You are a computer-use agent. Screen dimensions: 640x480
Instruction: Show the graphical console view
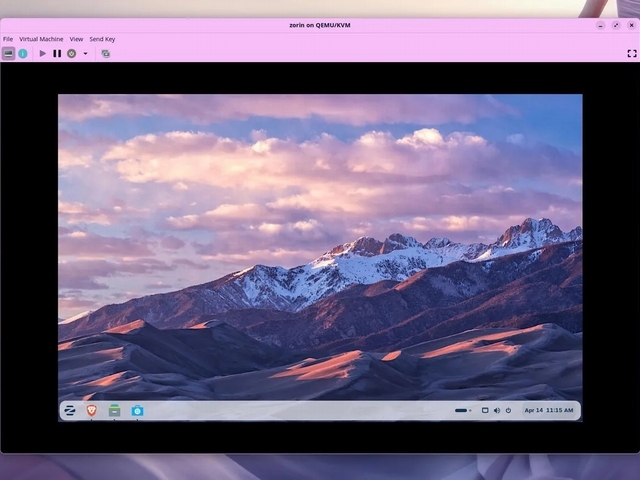8,53
